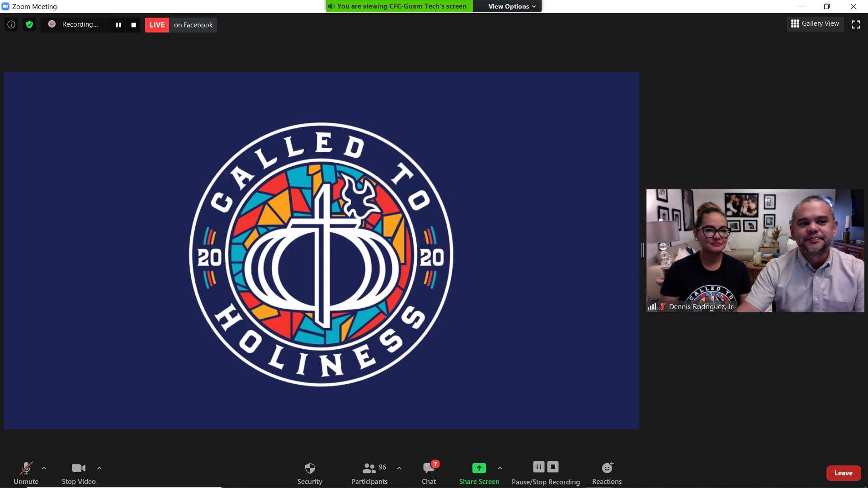Click the Recording... status label
868x488 pixels.
point(80,24)
